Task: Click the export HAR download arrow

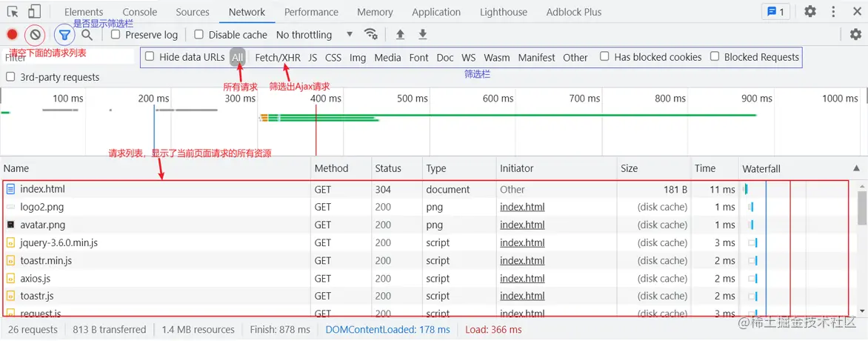Action: point(423,35)
